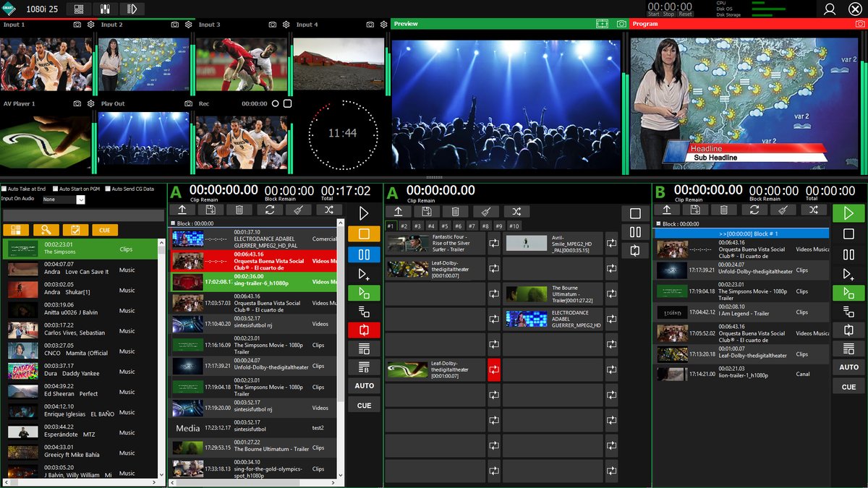Click the layout view icon in top bar
Image resolution: width=868 pixels, height=488 pixels.
[79, 9]
